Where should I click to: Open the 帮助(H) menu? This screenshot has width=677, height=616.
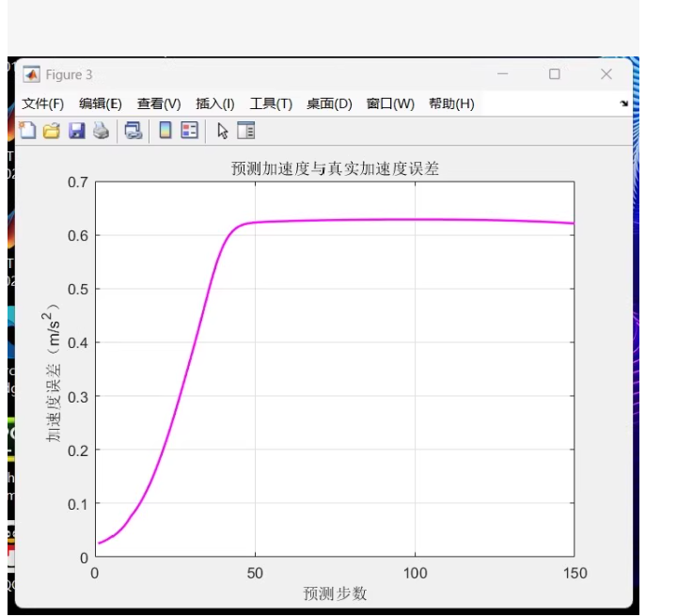point(451,103)
